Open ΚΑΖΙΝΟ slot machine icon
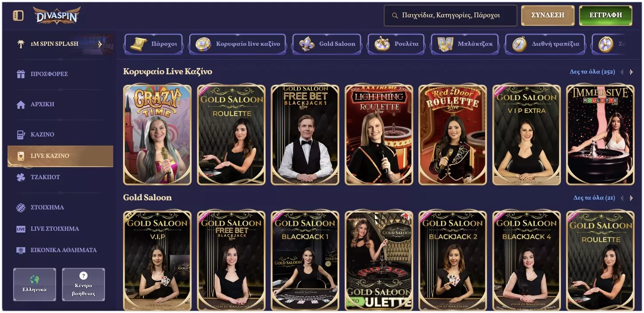Viewport: 644px width, 313px height. click(21, 134)
